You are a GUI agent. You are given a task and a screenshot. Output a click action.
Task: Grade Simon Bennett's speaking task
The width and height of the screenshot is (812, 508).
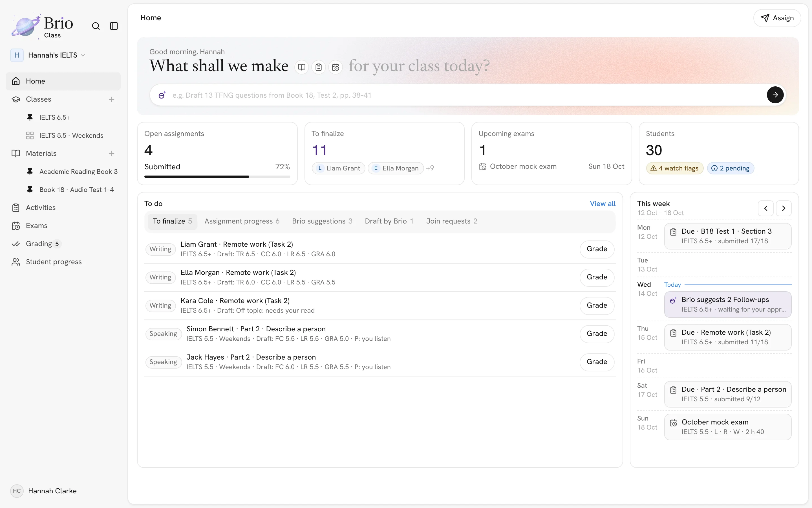click(597, 334)
